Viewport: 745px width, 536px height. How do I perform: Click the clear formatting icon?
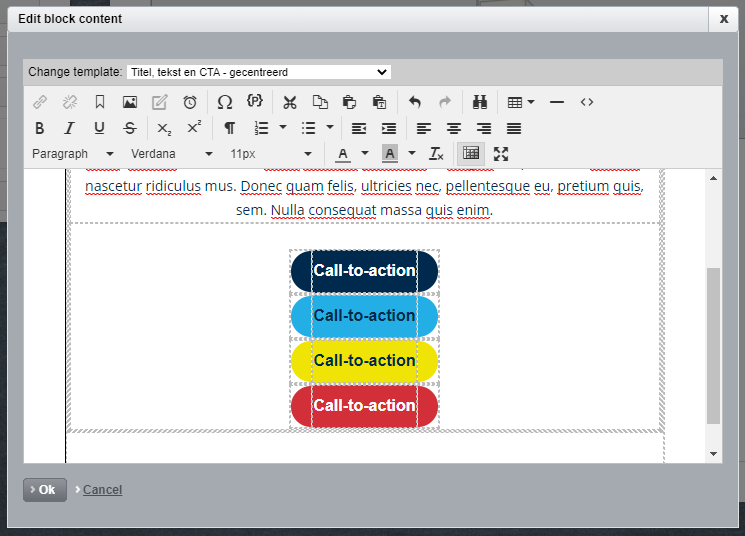436,154
